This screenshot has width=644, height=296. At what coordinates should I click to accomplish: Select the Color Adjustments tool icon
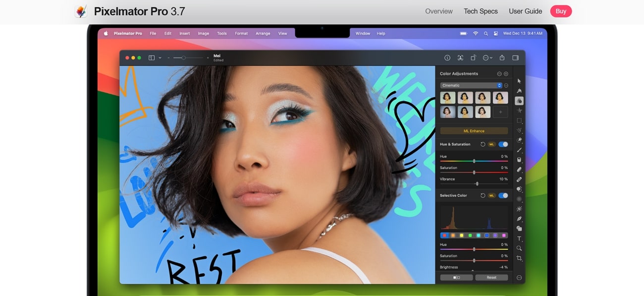[519, 101]
